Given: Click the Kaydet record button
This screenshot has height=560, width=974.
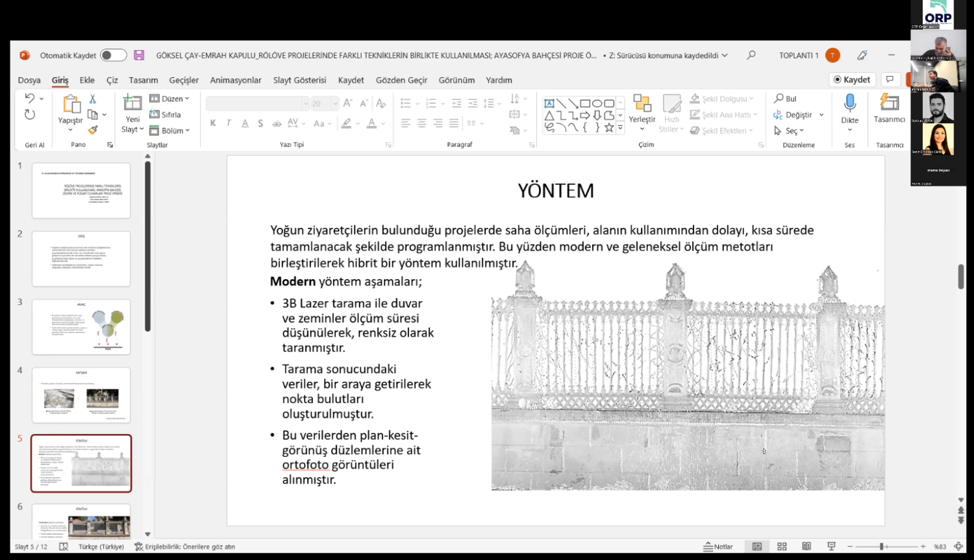Looking at the screenshot, I should click(x=852, y=79).
